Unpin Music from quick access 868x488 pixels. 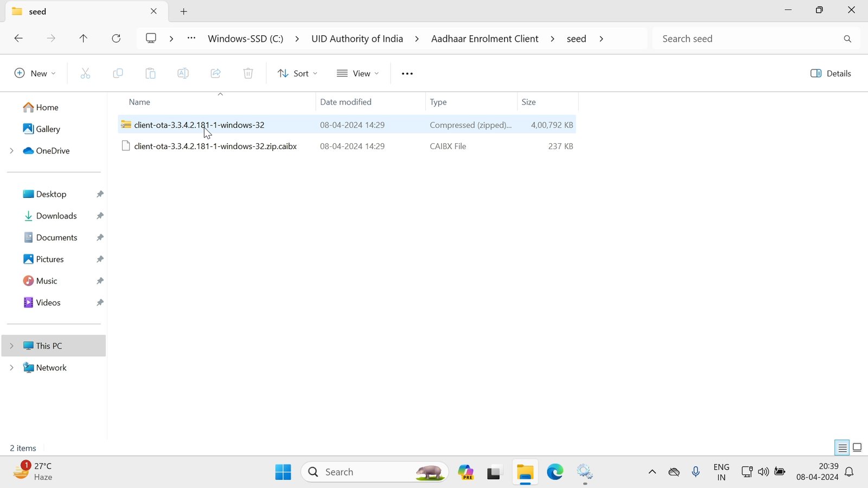(100, 281)
